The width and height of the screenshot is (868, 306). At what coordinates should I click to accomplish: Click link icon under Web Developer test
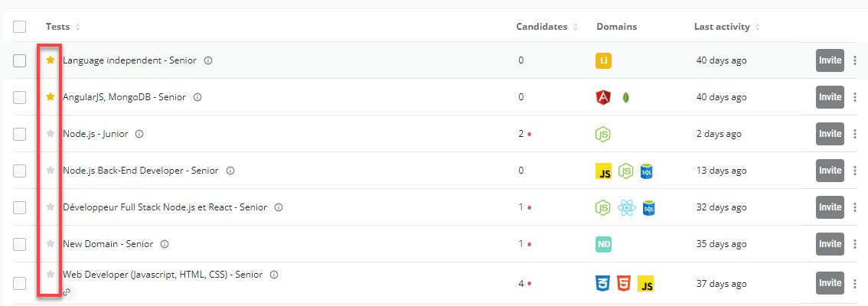pyautogui.click(x=67, y=292)
